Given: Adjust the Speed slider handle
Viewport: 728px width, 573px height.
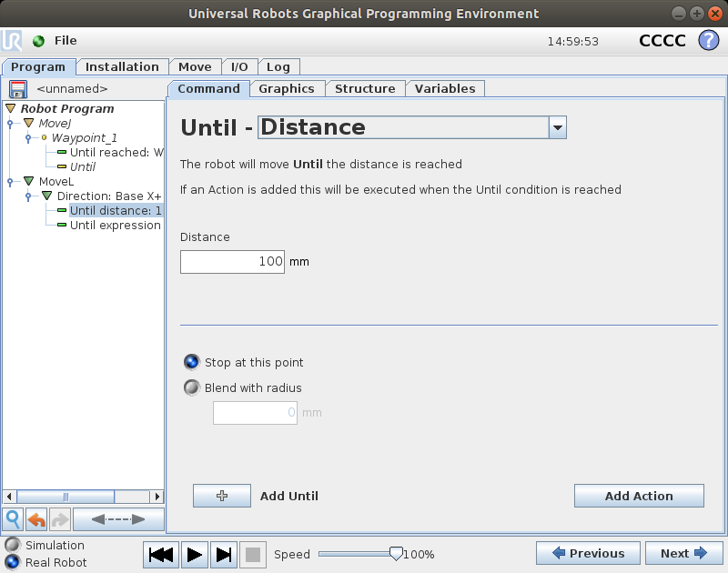Looking at the screenshot, I should coord(395,553).
